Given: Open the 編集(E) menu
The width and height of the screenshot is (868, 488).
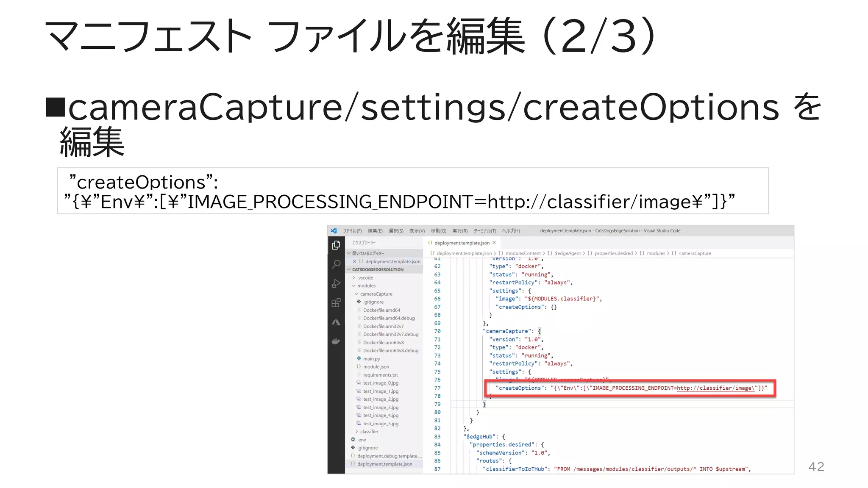Looking at the screenshot, I should pos(375,231).
